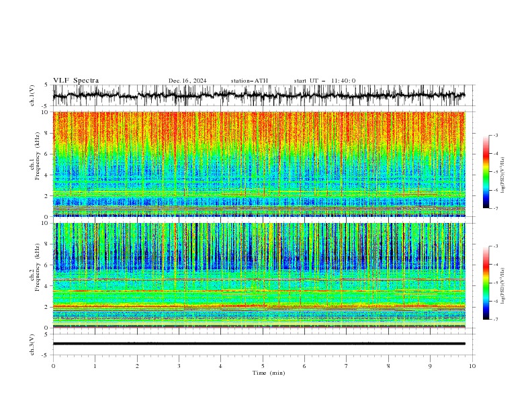Click the "Time (min)" axis label
Screen dimensions: 532x411
(x=269, y=373)
